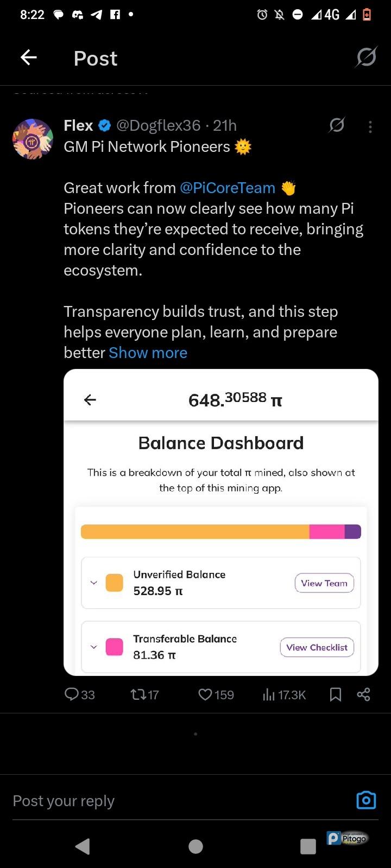Expand the Unverified Balance chevron

[93, 583]
